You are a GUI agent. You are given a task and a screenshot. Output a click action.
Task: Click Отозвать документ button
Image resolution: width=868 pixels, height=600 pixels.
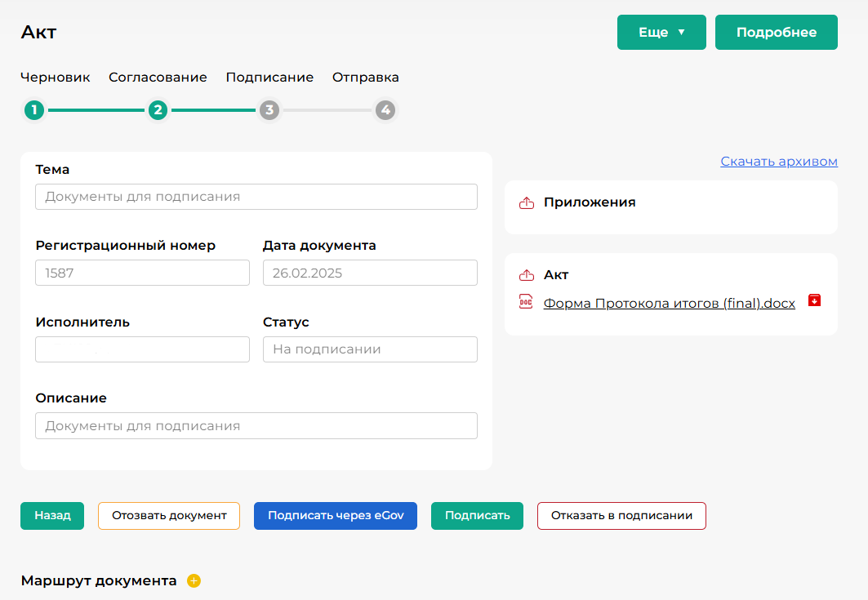pos(169,516)
